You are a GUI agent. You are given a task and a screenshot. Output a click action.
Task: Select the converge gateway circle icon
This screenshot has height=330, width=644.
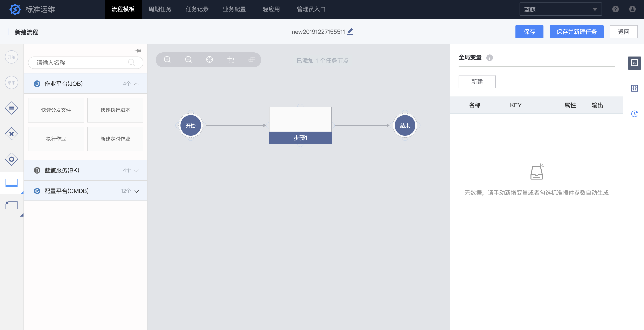[12, 159]
